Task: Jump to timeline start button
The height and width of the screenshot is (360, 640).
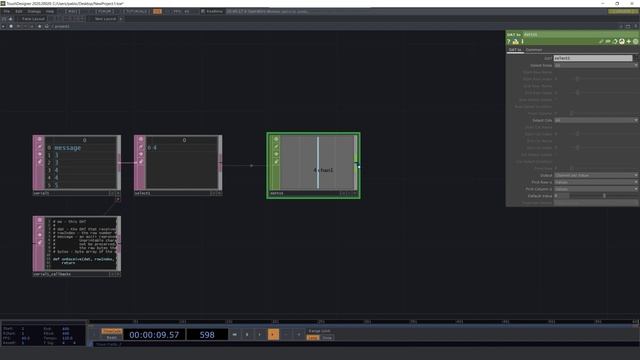Action: (x=235, y=334)
